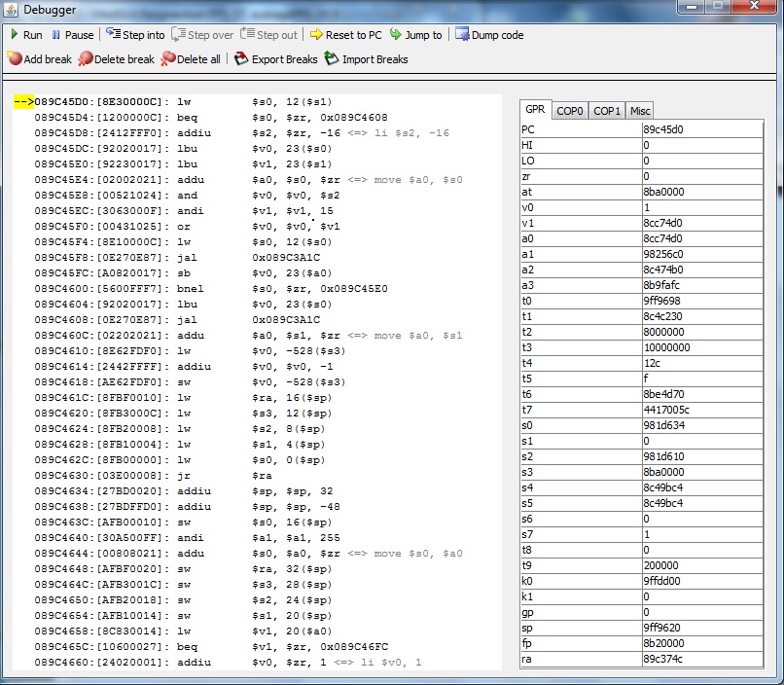Open the Jump to address tool
The image size is (784, 685).
coord(415,35)
